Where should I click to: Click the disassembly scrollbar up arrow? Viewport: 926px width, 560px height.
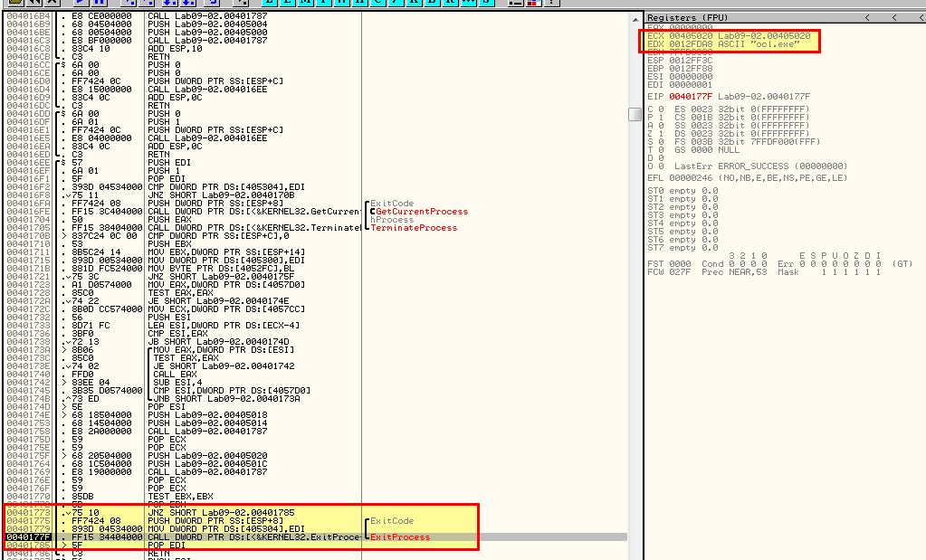pyautogui.click(x=635, y=20)
